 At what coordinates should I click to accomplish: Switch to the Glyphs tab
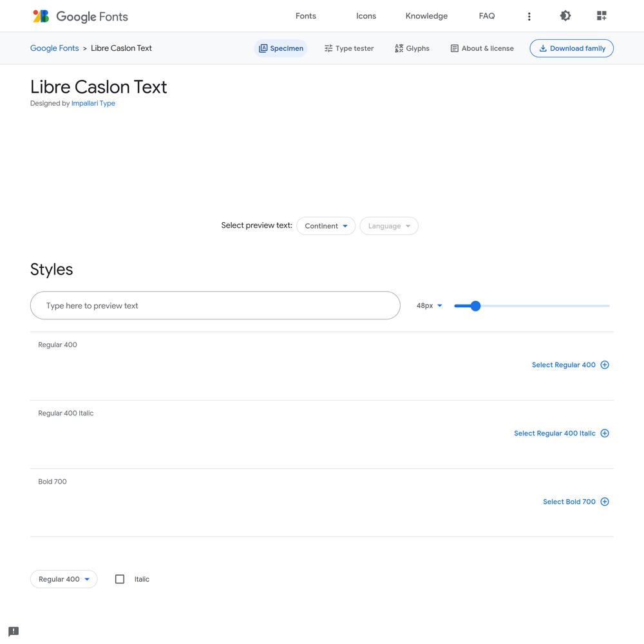coord(412,48)
